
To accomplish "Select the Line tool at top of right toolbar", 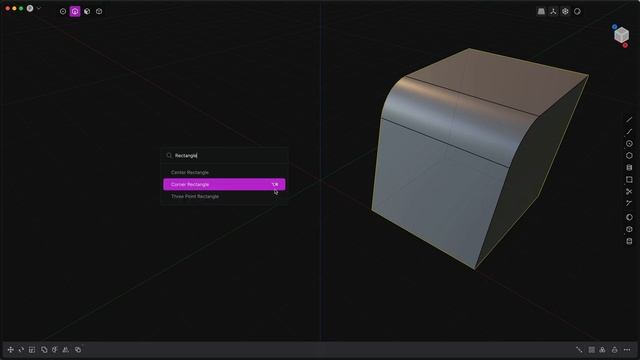I will pos(629,120).
